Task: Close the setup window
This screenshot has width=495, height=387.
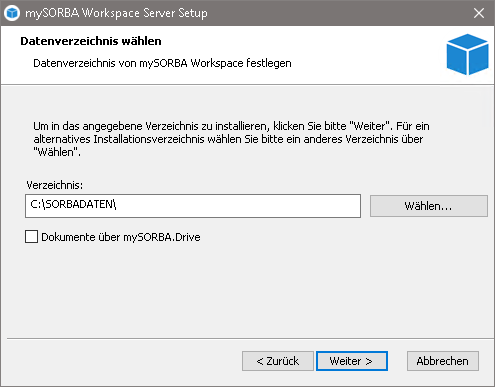Action: click(x=479, y=13)
